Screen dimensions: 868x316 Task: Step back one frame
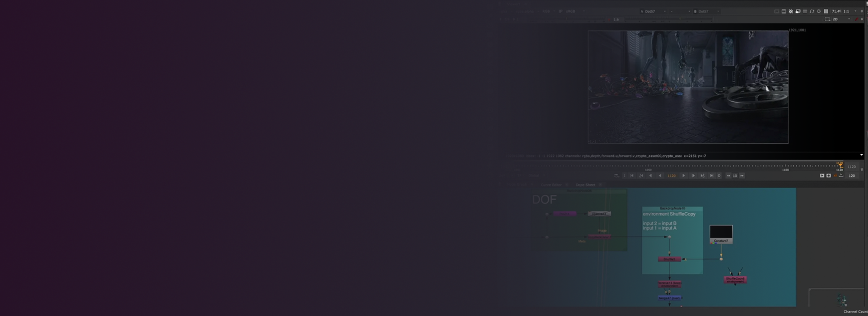651,176
